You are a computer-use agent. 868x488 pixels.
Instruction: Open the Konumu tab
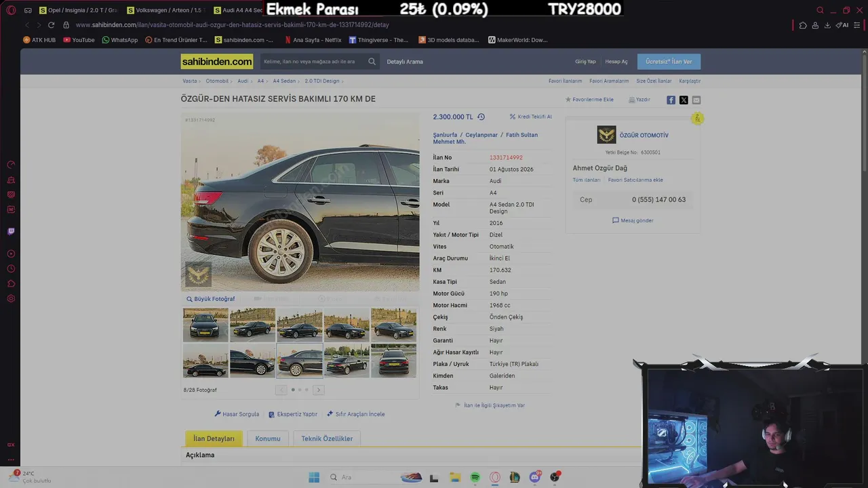pos(267,439)
